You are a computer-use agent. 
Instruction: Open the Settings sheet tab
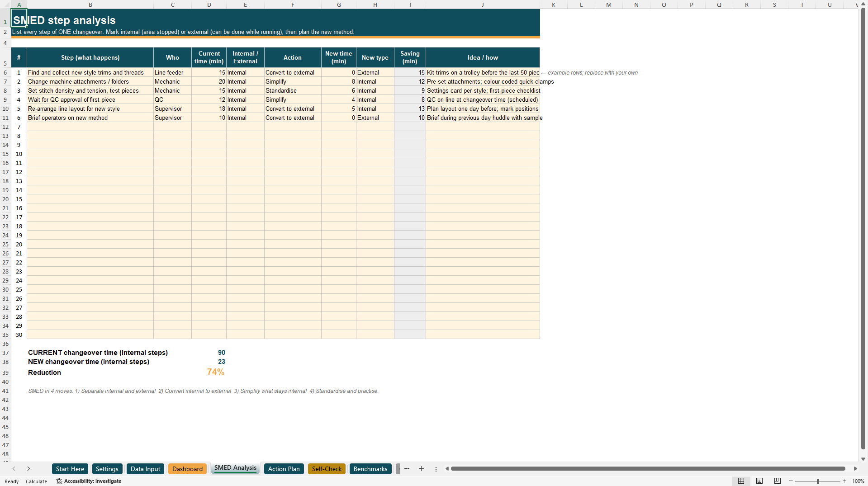tap(107, 469)
